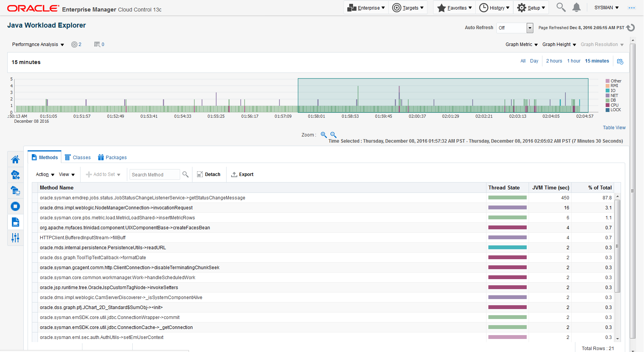The height and width of the screenshot is (352, 644).
Task: Expand the SYSMAN user menu
Action: [x=606, y=8]
